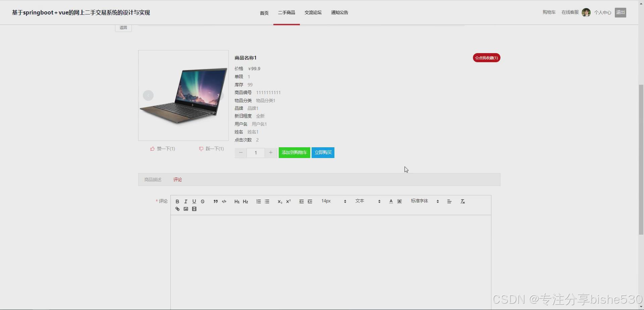Open the text color picker
644x310 pixels.
(x=391, y=201)
